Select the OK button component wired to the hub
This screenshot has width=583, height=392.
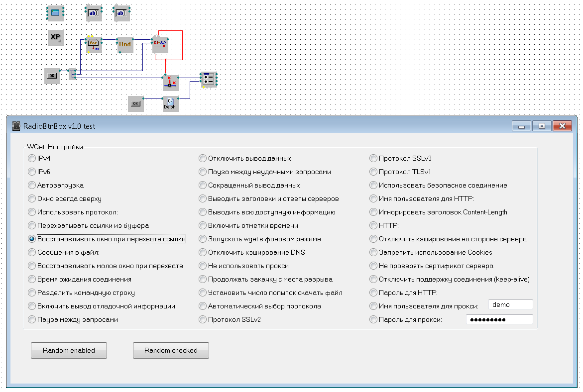pyautogui.click(x=52, y=76)
